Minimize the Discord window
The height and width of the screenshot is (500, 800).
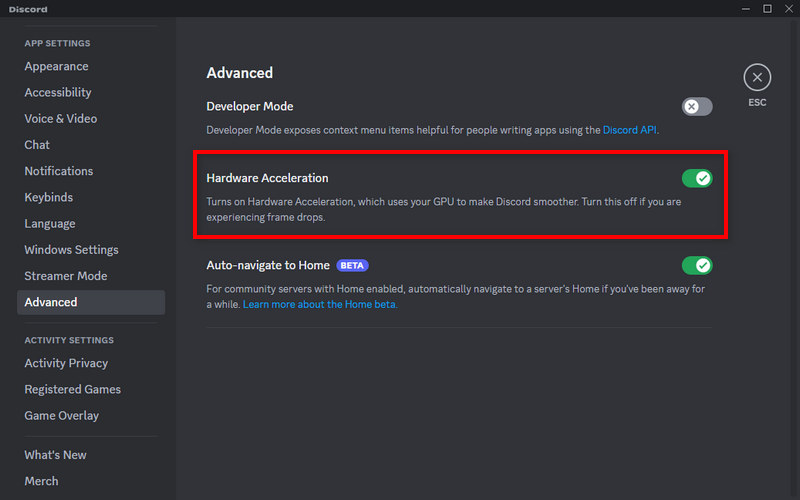tap(746, 9)
